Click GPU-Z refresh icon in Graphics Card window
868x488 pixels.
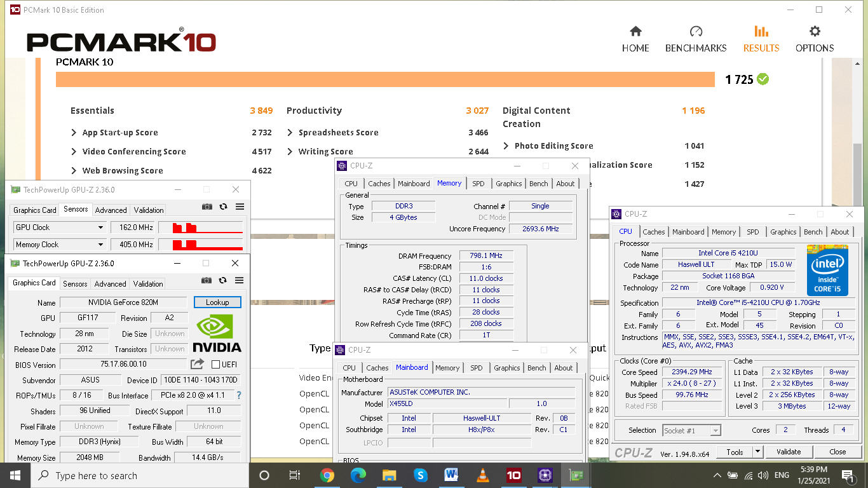coord(222,280)
